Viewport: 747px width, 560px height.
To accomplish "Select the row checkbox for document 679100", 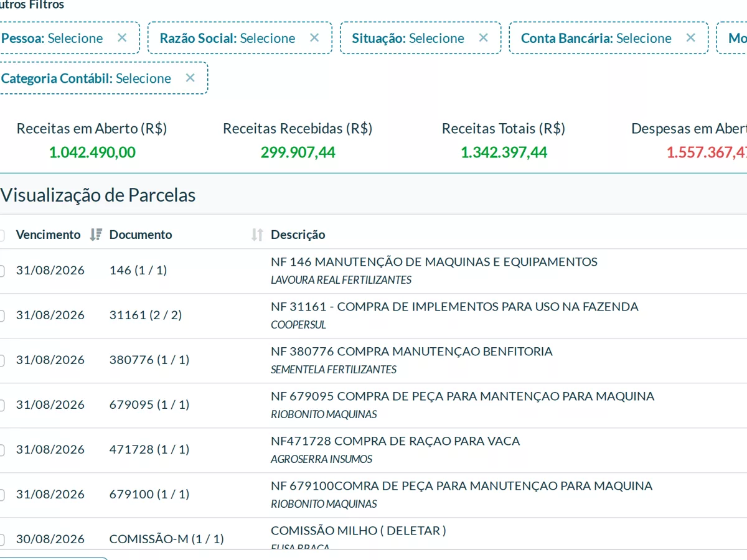I will (x=1, y=495).
